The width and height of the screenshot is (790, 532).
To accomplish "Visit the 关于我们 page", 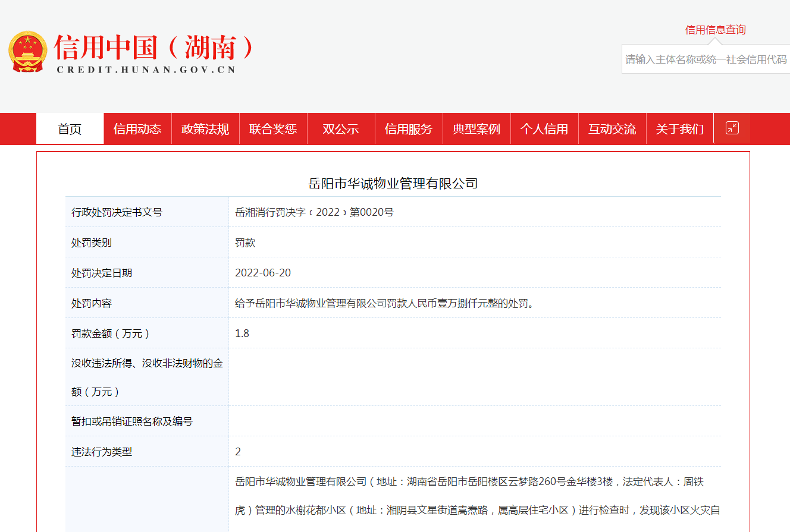I will point(680,128).
